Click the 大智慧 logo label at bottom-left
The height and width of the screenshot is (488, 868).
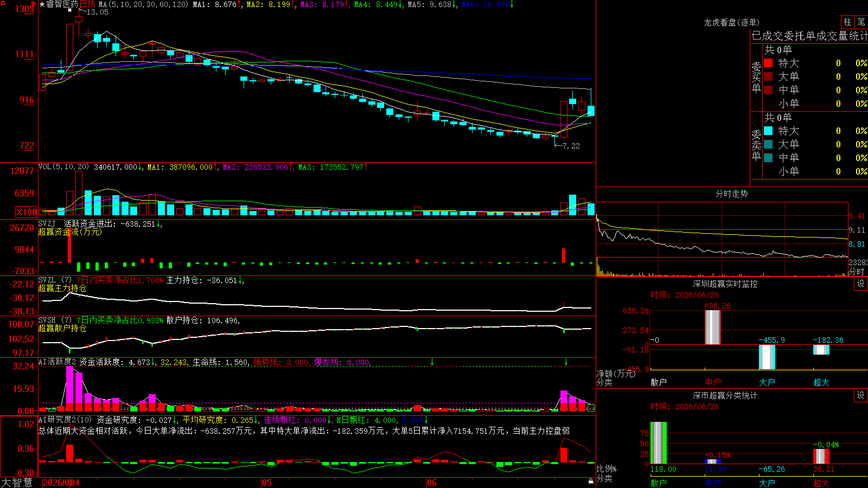pyautogui.click(x=17, y=483)
